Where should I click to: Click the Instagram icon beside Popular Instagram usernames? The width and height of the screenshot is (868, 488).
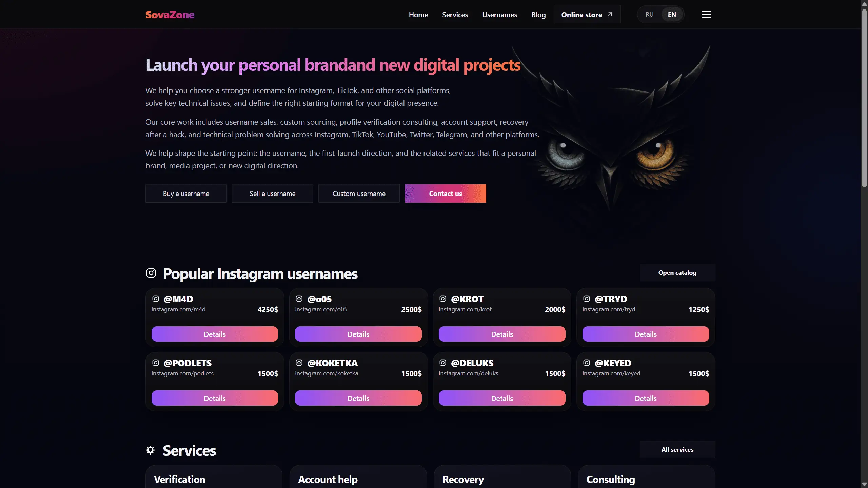[151, 273]
